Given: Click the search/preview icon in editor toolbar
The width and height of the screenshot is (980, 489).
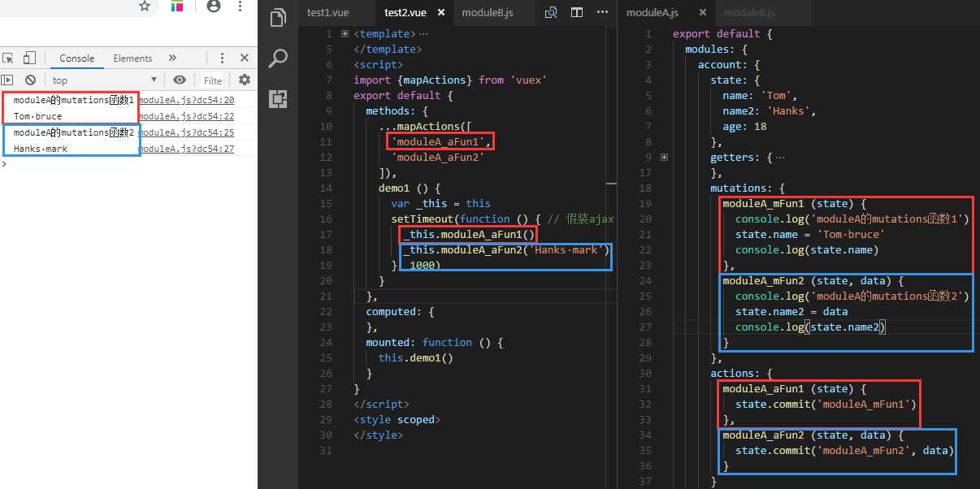Looking at the screenshot, I should coord(551,13).
